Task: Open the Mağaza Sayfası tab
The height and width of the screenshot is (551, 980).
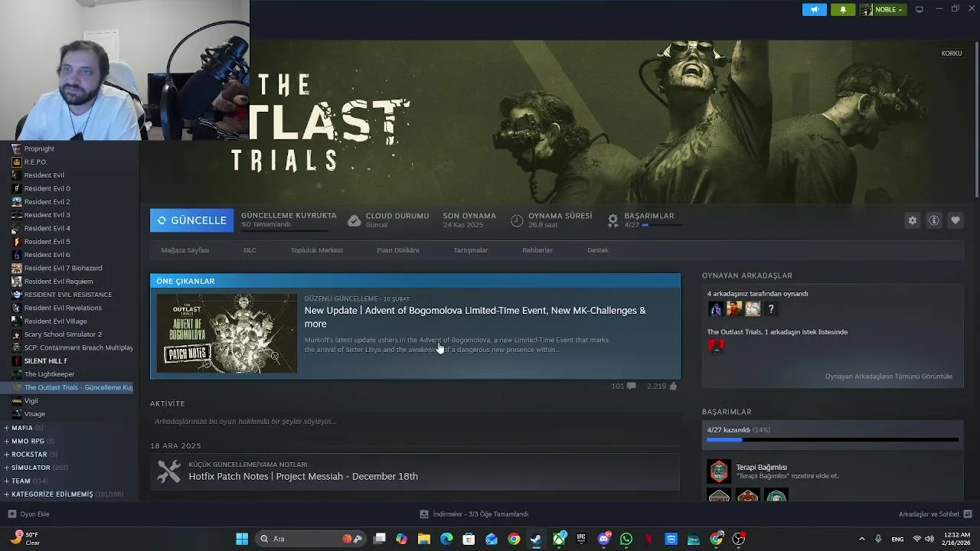Action: [x=185, y=250]
